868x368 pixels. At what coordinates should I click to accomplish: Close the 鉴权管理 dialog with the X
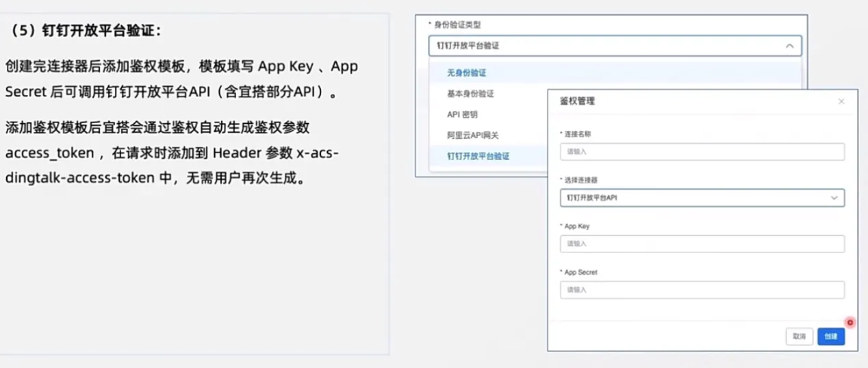point(841,101)
